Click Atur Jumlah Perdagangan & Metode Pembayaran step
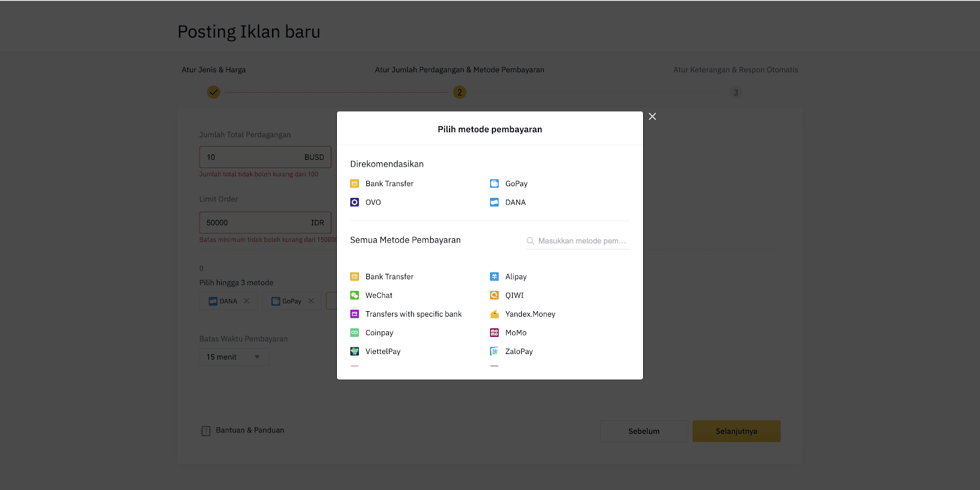980x490 pixels. 459,70
